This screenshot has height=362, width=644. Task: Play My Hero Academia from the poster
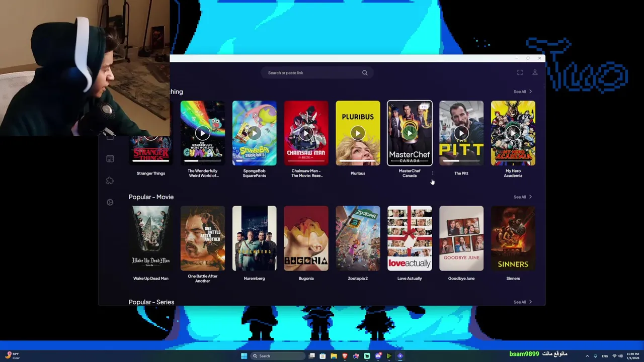[513, 133]
